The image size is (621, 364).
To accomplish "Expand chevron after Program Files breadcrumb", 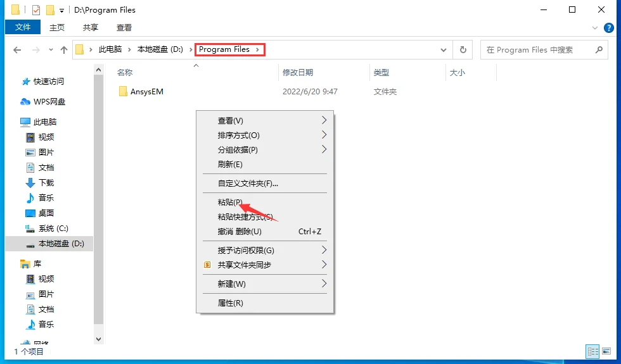I will coord(258,49).
